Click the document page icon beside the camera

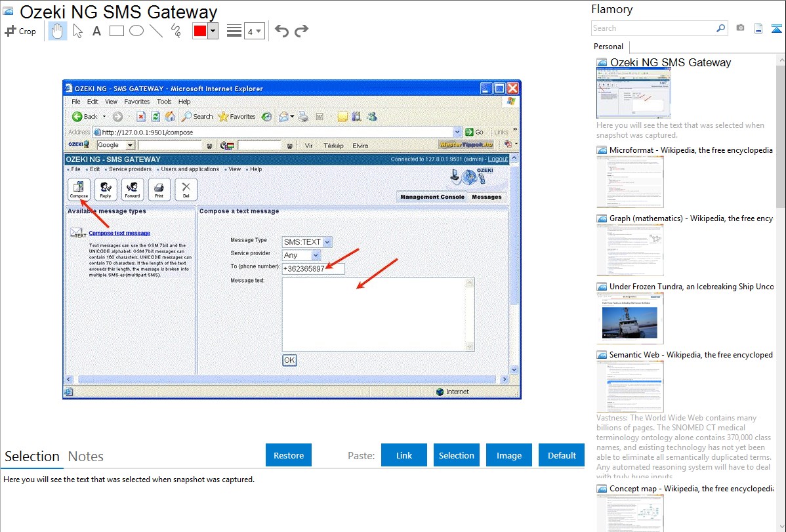pyautogui.click(x=758, y=28)
